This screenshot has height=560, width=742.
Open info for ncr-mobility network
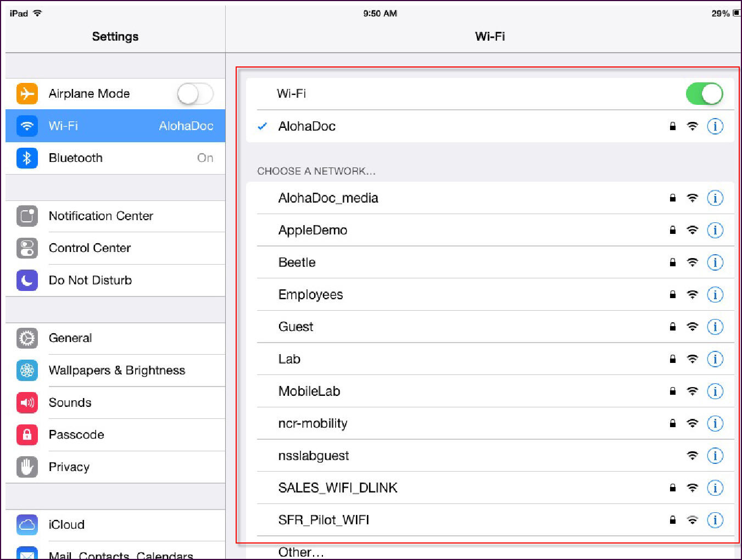click(x=715, y=423)
